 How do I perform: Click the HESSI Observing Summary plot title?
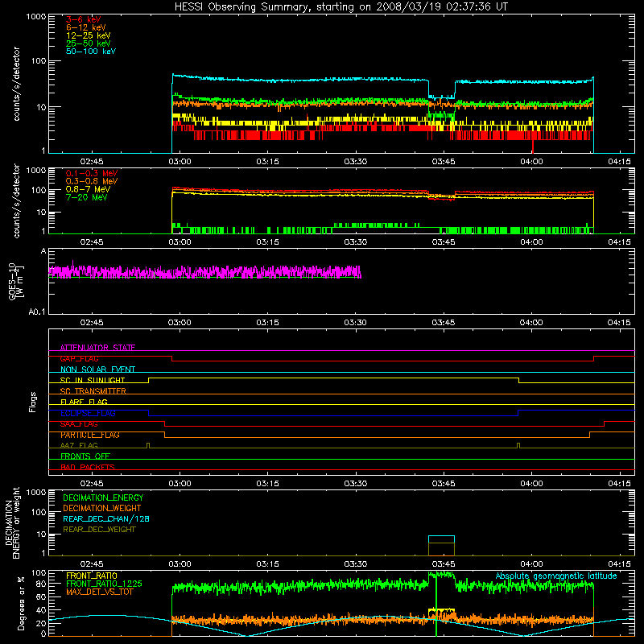341,7
